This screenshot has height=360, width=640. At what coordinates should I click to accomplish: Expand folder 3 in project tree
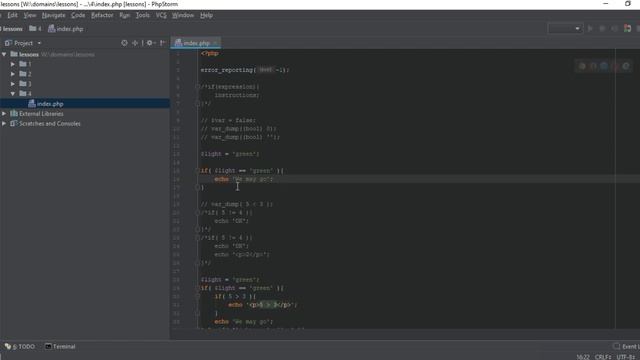13,84
